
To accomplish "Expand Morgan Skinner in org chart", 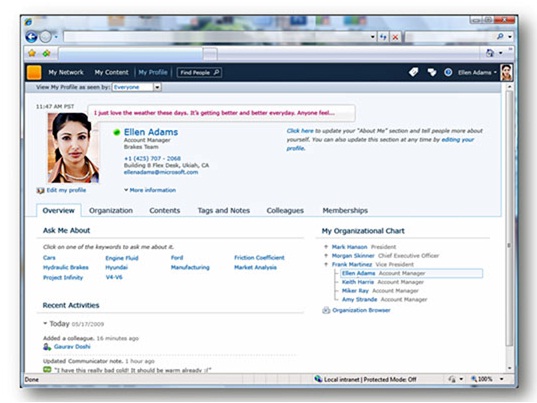I will click(326, 255).
